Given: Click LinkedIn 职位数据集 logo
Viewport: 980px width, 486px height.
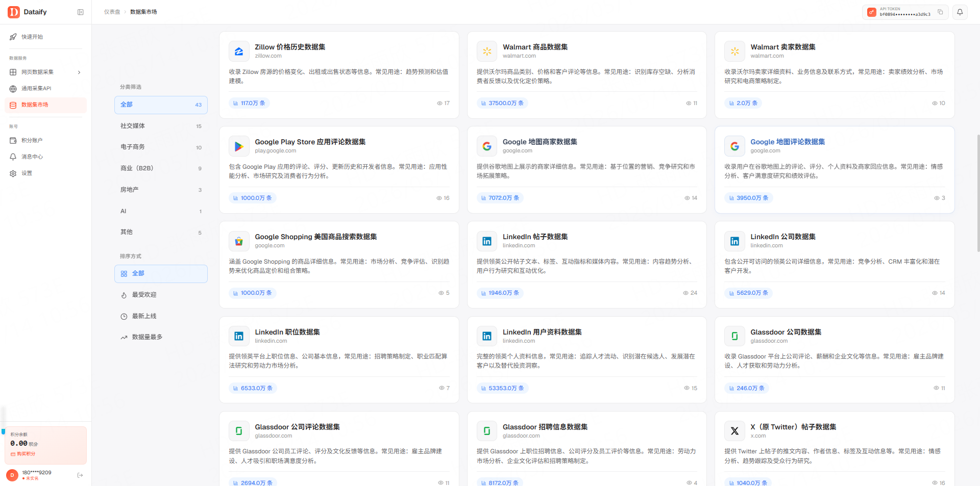Looking at the screenshot, I should [x=239, y=336].
